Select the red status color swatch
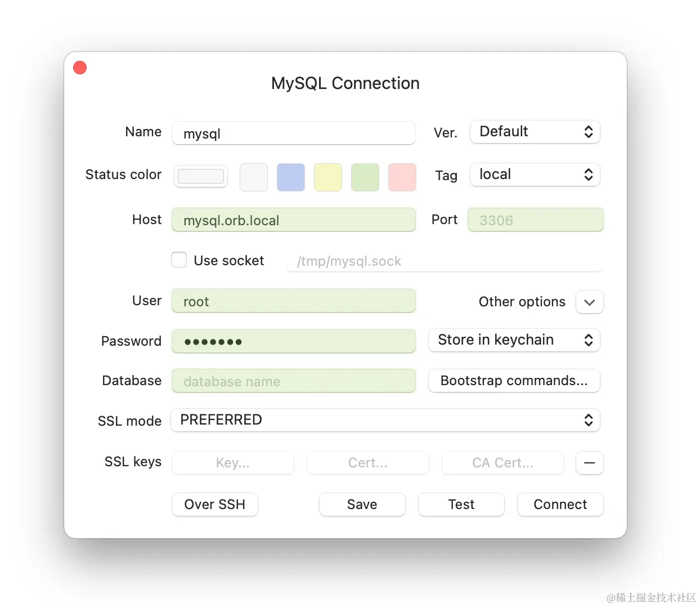 (402, 177)
